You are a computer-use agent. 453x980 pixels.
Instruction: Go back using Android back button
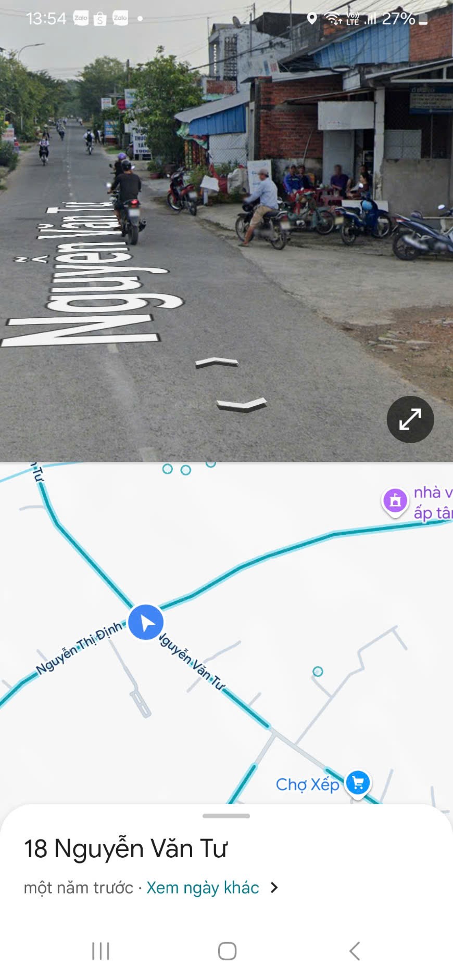[355, 951]
